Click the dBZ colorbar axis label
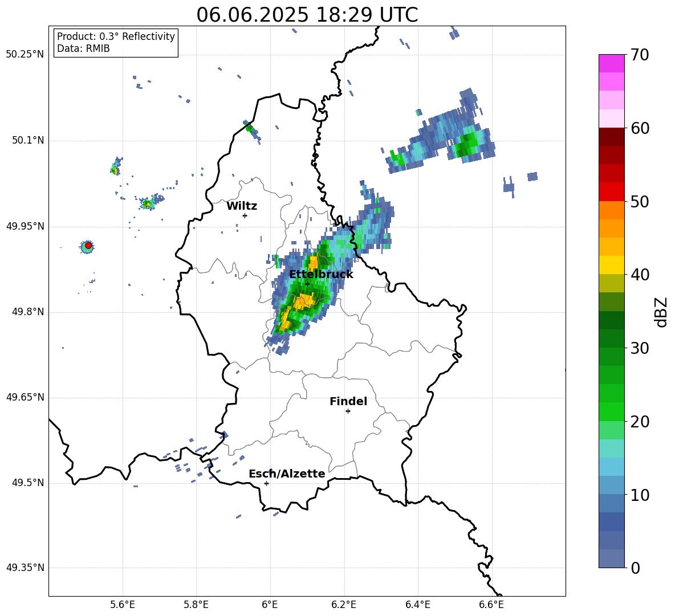This screenshot has height=616, width=675. [661, 312]
